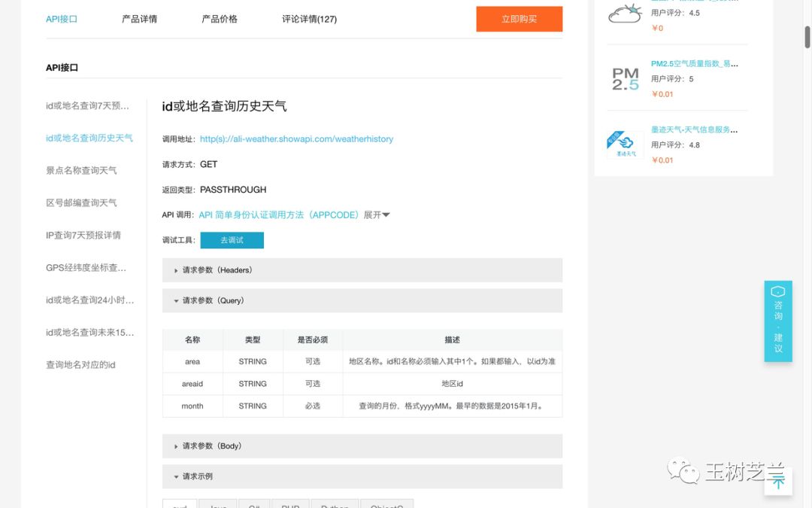Switch to the 产品详情 tab
Viewport: 812px width, 508px height.
coord(139,19)
